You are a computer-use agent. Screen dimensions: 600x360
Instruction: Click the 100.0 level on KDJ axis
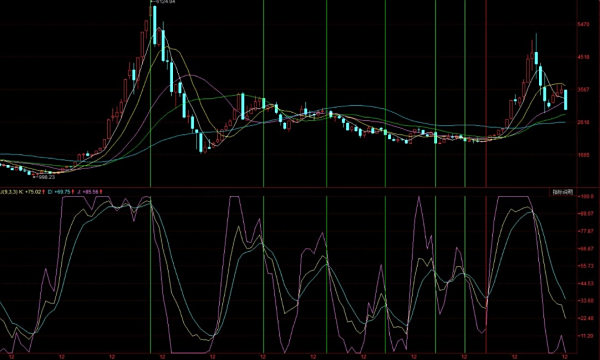coord(587,196)
